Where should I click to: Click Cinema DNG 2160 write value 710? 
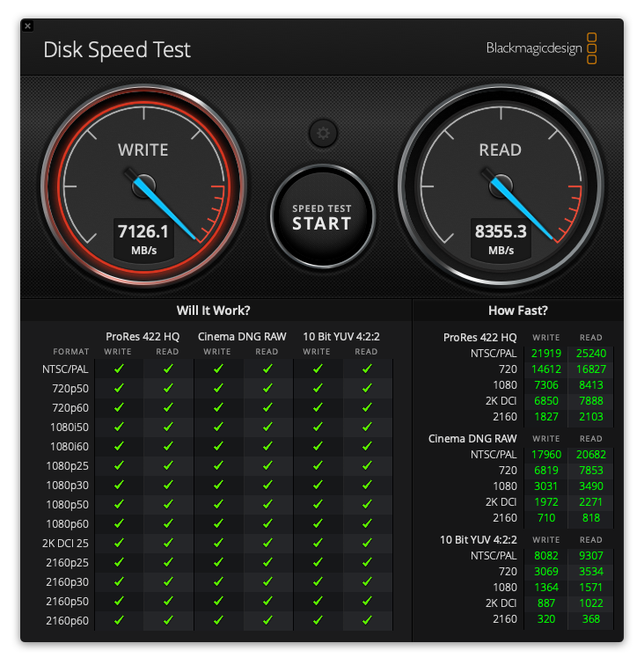546,518
